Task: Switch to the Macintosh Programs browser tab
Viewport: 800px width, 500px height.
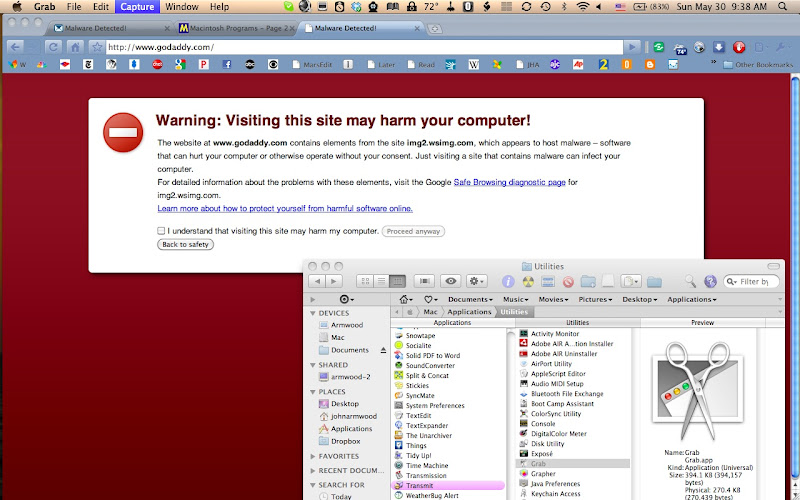Action: [237, 29]
